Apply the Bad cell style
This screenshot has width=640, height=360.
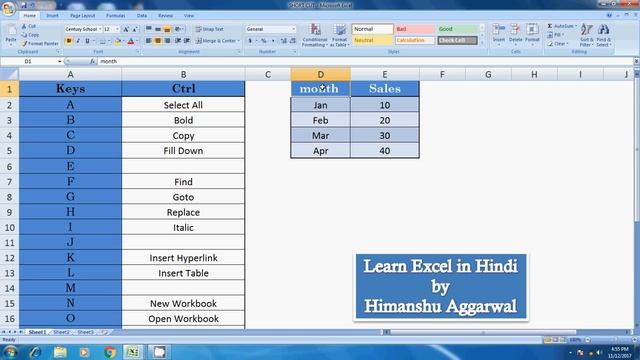click(x=415, y=29)
